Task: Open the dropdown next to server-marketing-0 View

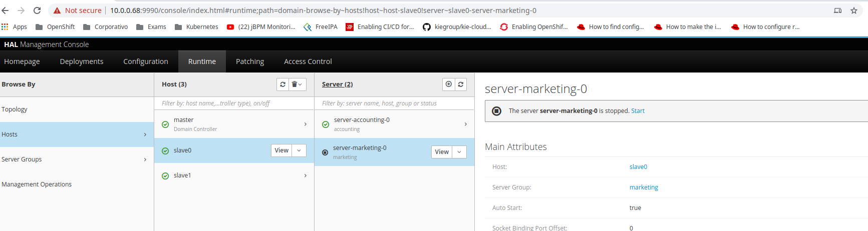Action: pos(459,152)
